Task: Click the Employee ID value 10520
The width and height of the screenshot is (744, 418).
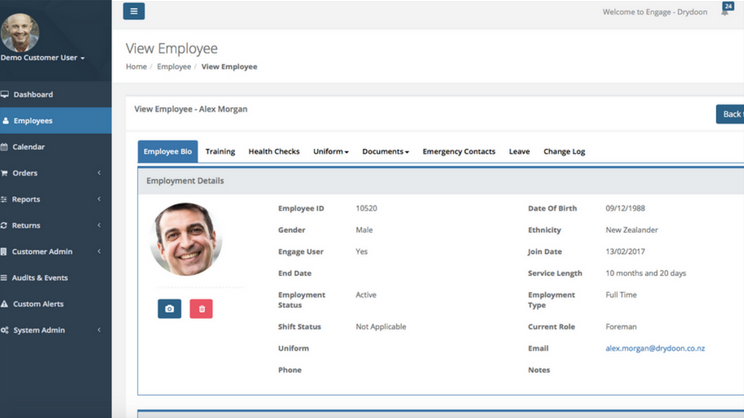Action: (366, 208)
